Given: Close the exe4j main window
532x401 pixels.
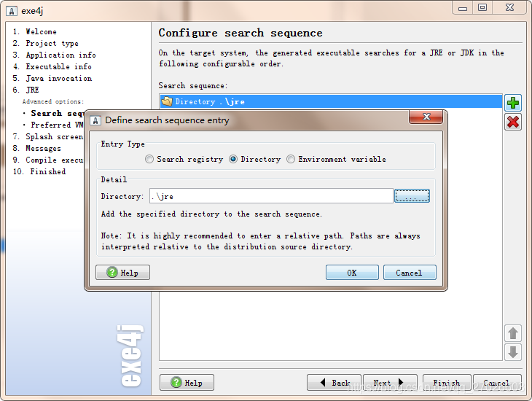Looking at the screenshot, I should [x=509, y=7].
